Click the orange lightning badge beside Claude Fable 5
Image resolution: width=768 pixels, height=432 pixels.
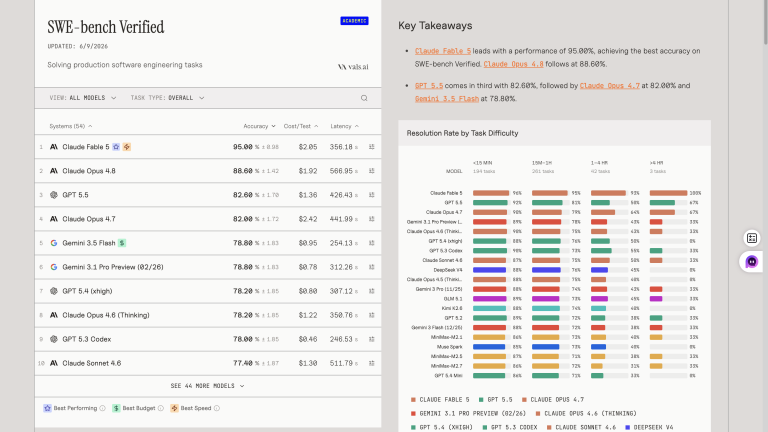tap(127, 147)
